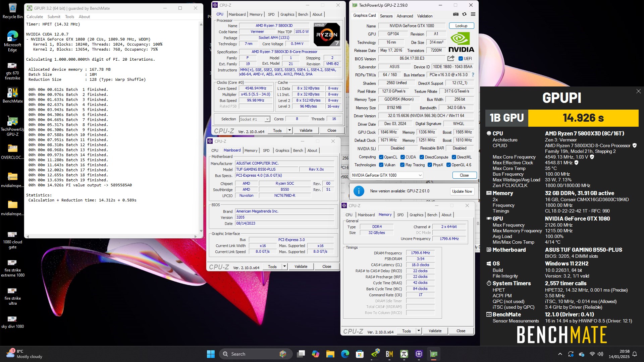Click the Bus Interface question mark

pos(473,75)
